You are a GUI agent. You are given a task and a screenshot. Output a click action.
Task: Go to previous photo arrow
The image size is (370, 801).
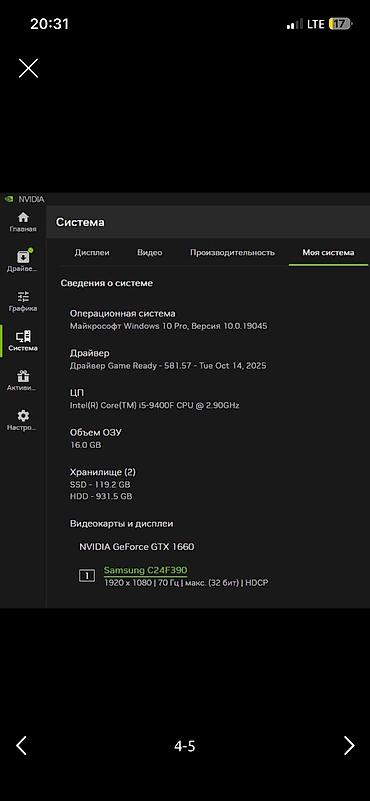21,745
